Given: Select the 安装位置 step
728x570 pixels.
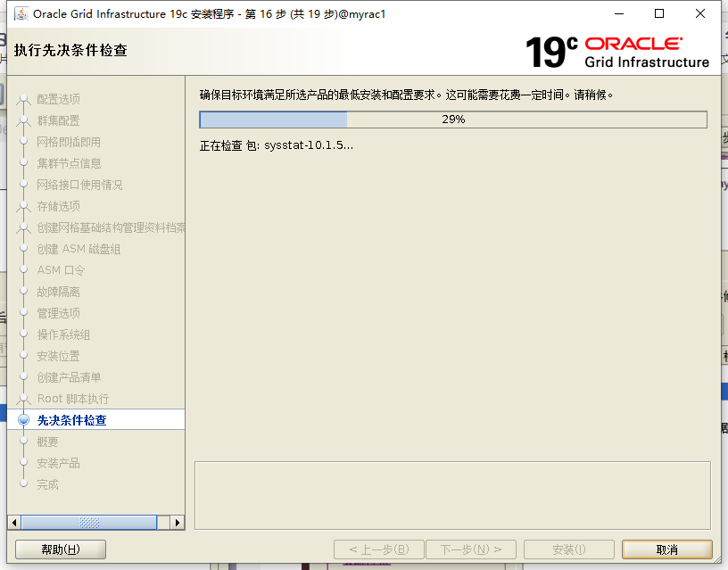Looking at the screenshot, I should click(59, 356).
